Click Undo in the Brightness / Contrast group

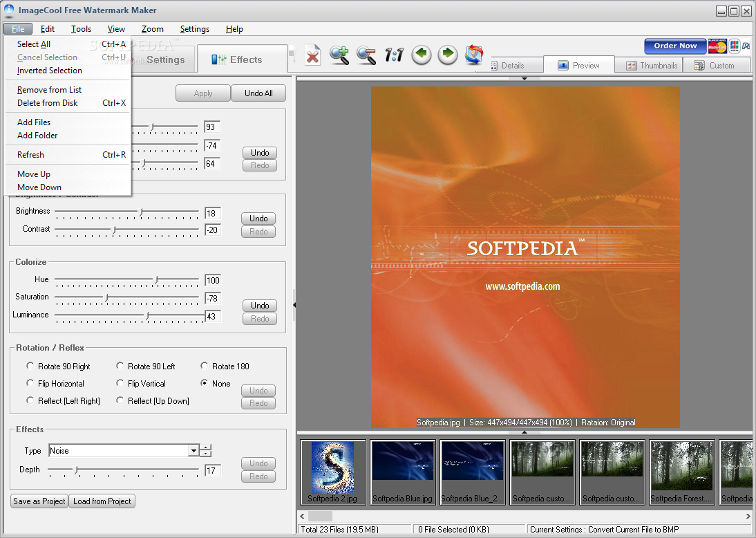pos(258,219)
